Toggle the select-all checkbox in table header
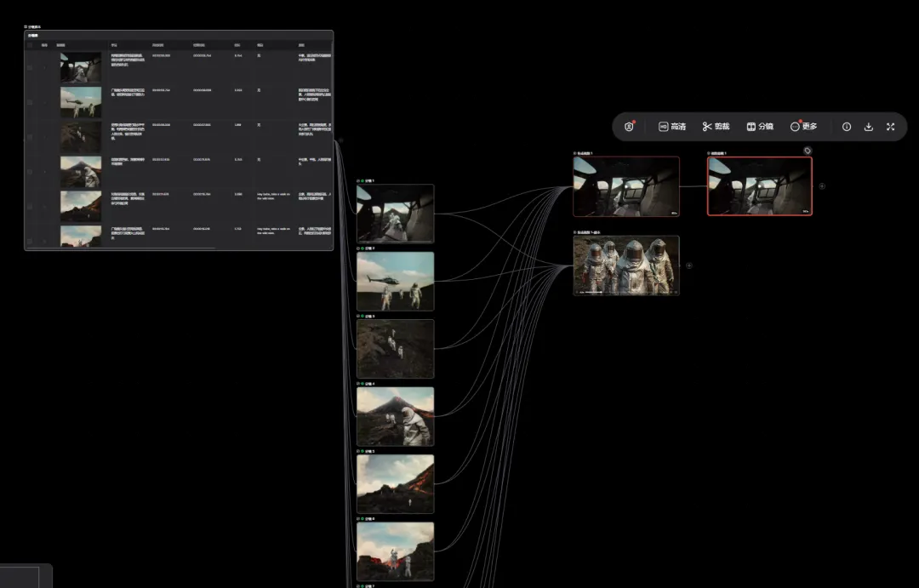The image size is (919, 588). (x=30, y=45)
